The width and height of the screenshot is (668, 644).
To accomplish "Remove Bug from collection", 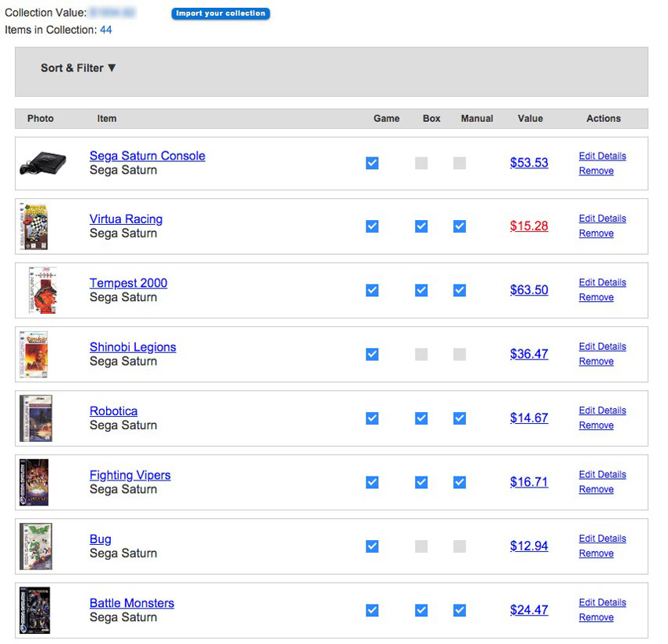I will coord(596,554).
